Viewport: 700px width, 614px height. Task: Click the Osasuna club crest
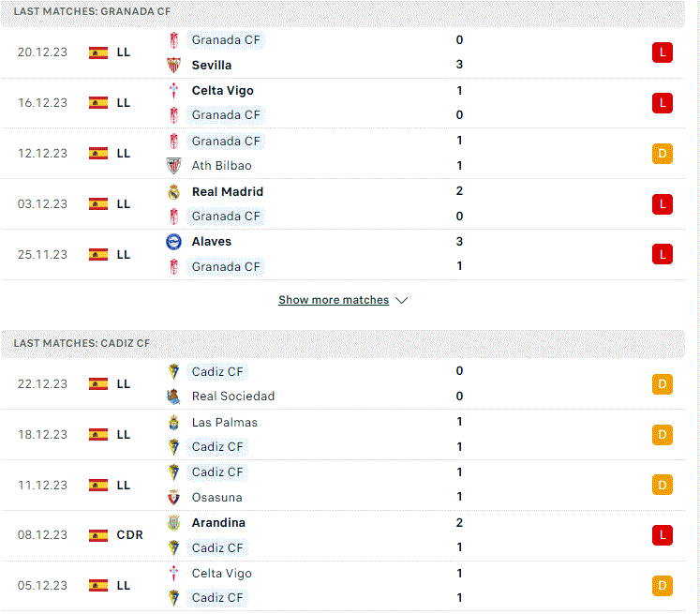[x=173, y=498]
